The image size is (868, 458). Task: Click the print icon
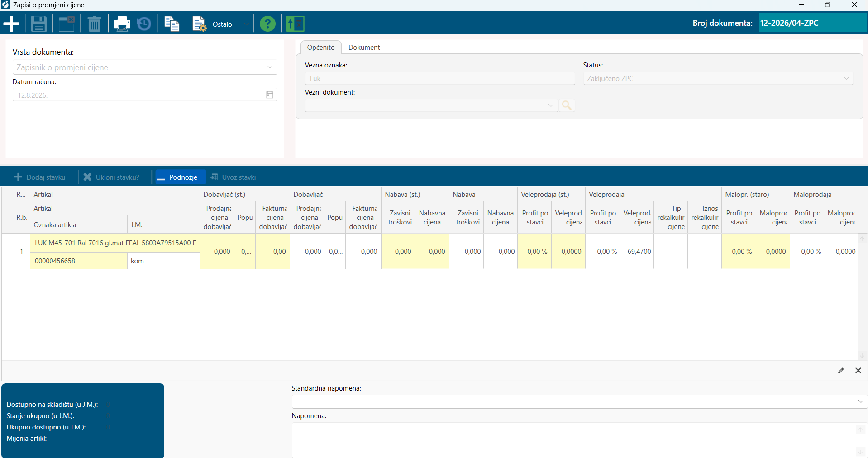[122, 24]
